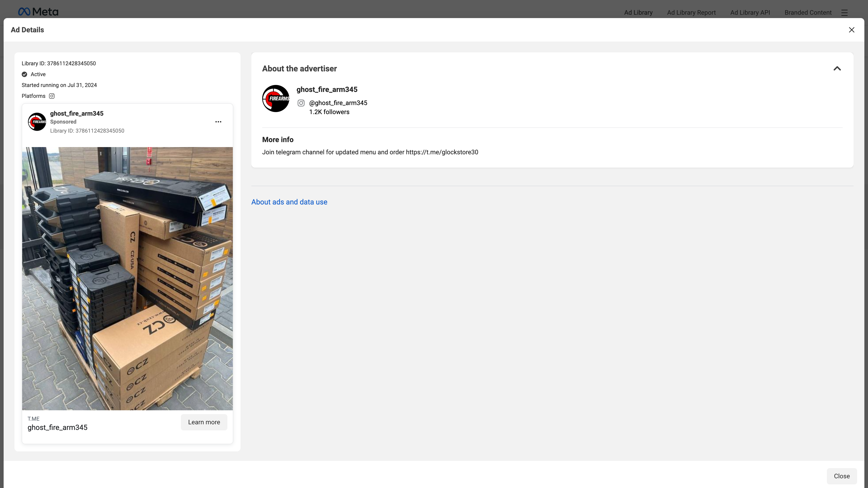Open the Ad Library Report page

(691, 12)
